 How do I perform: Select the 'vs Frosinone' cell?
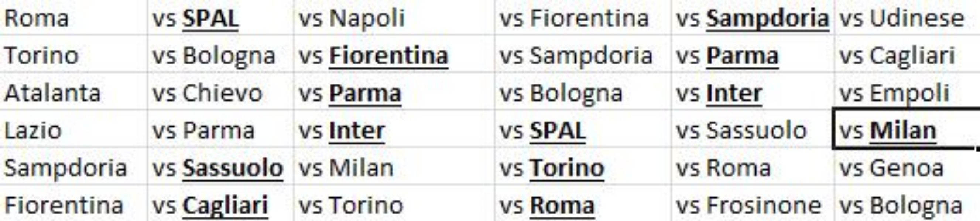pyautogui.click(x=748, y=205)
